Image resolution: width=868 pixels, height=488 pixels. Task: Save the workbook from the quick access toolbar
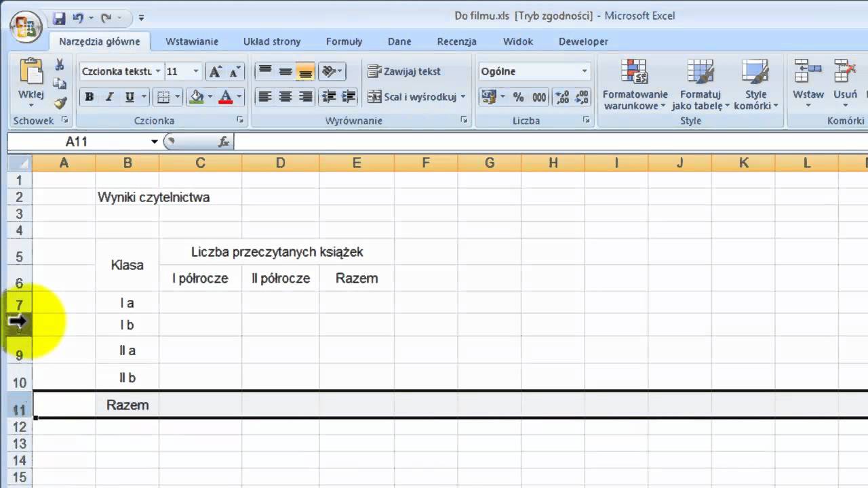tap(59, 18)
